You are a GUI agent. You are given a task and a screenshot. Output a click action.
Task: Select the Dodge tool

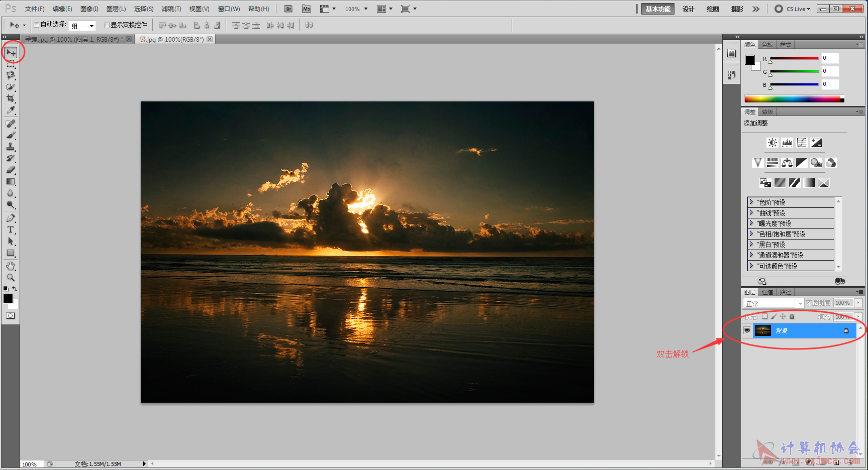[11, 204]
